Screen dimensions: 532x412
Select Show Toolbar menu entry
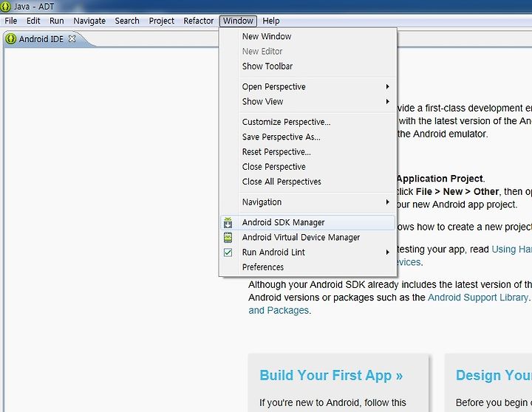point(307,66)
